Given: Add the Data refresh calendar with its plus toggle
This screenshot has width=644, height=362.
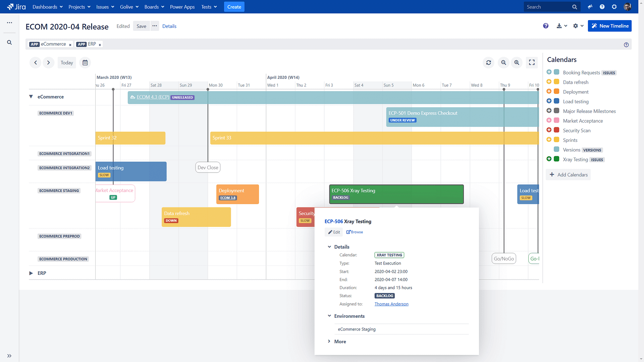Looking at the screenshot, I should point(549,81).
